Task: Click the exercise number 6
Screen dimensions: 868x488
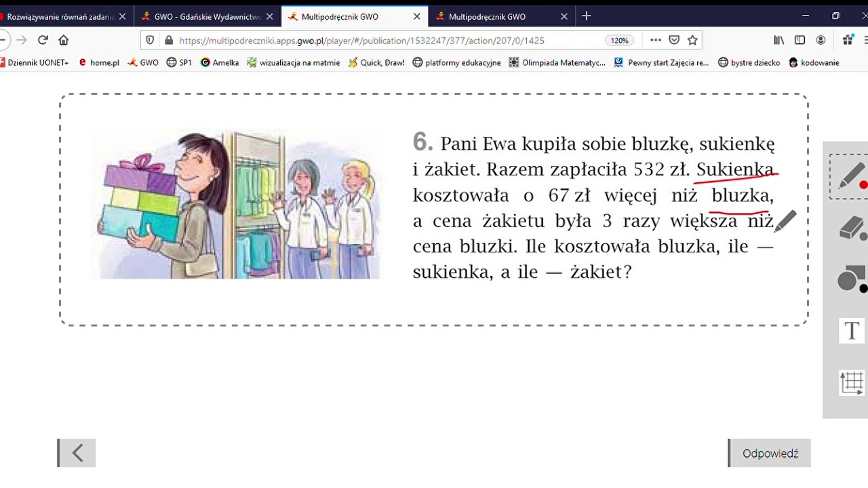Action: [422, 142]
